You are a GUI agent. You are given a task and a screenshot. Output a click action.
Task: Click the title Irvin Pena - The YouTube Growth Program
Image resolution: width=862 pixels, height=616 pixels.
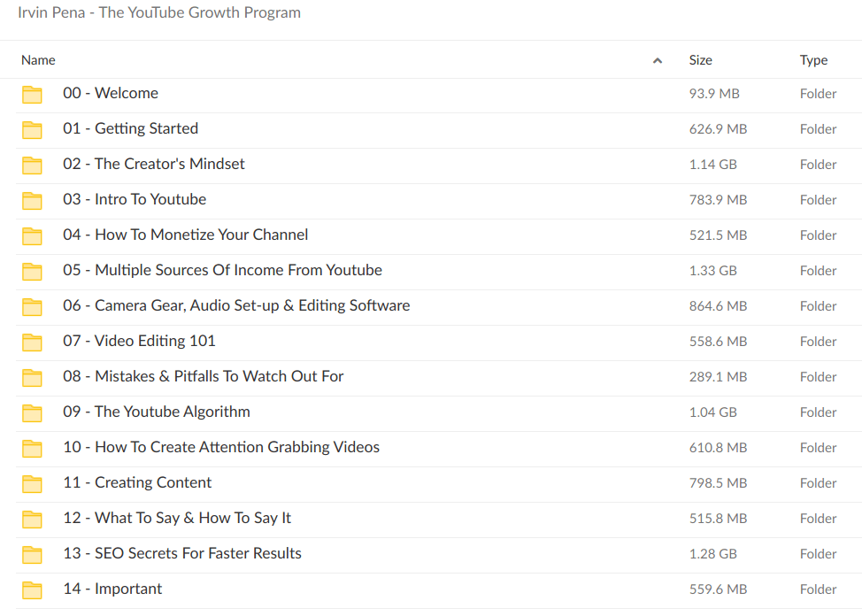click(159, 12)
